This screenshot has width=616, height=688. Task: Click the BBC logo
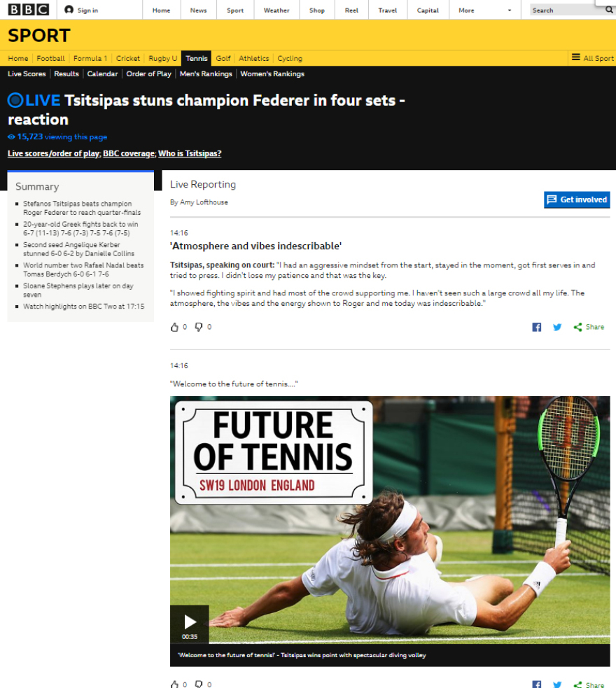[x=29, y=10]
